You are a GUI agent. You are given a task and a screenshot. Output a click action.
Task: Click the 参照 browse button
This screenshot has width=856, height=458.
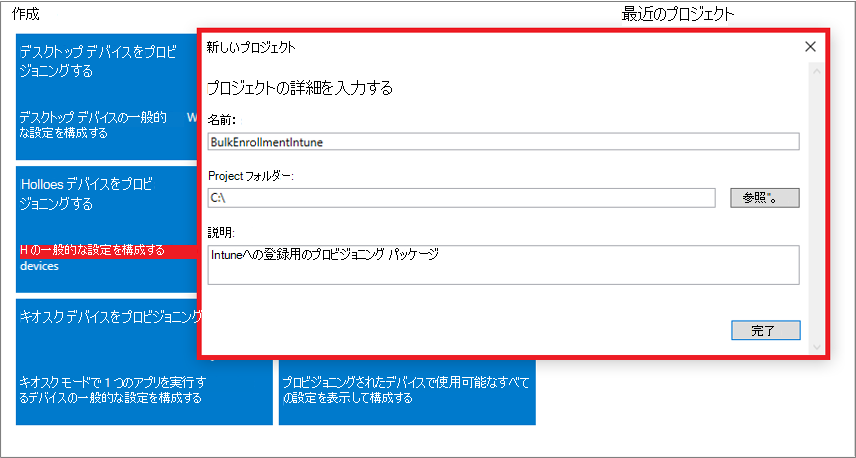coord(765,198)
